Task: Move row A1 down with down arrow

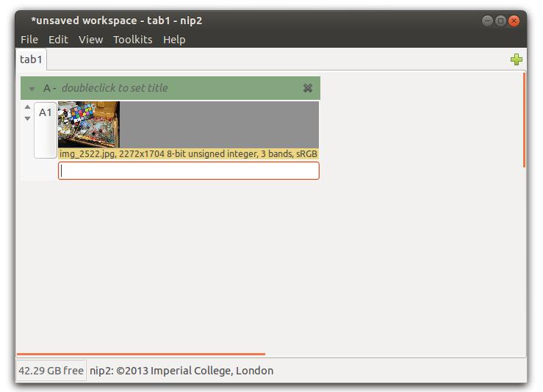Action: [x=27, y=119]
